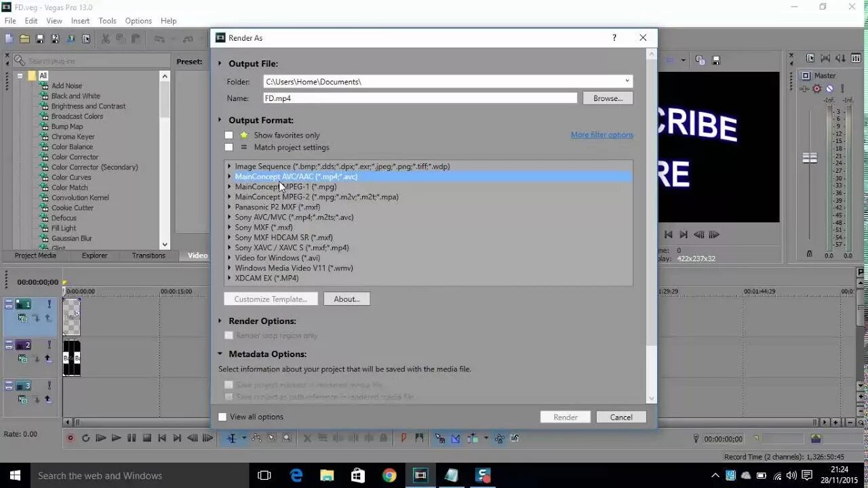This screenshot has width=868, height=488.
Task: Click the Master bus FX gear icon
Action: [817, 89]
